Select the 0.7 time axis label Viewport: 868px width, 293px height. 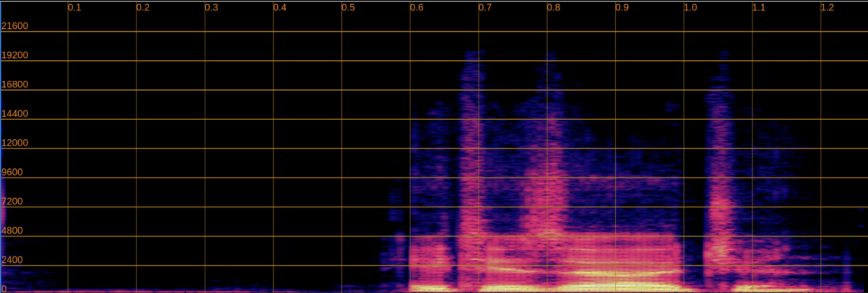coord(485,8)
